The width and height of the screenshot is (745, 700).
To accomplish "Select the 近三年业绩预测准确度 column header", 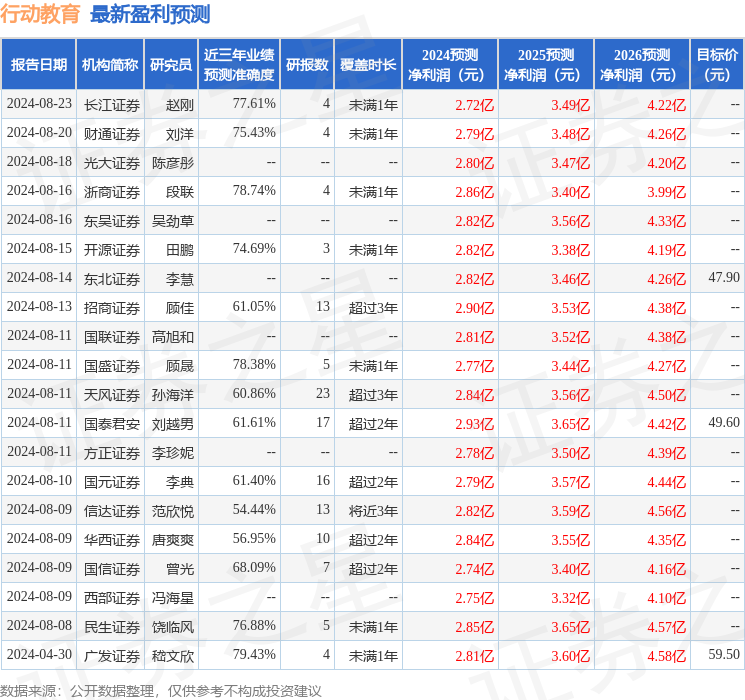I will [239, 65].
